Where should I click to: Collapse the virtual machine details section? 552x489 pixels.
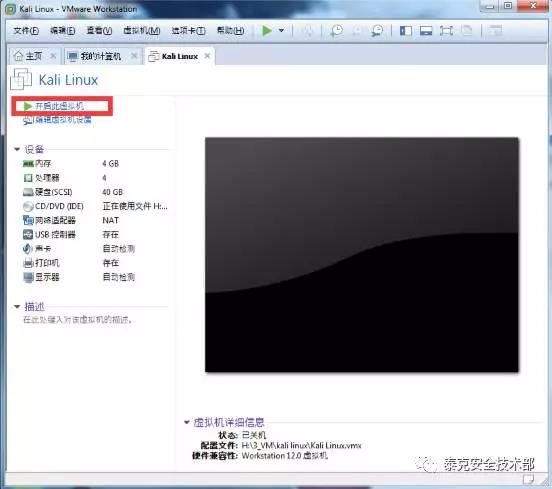[187, 422]
